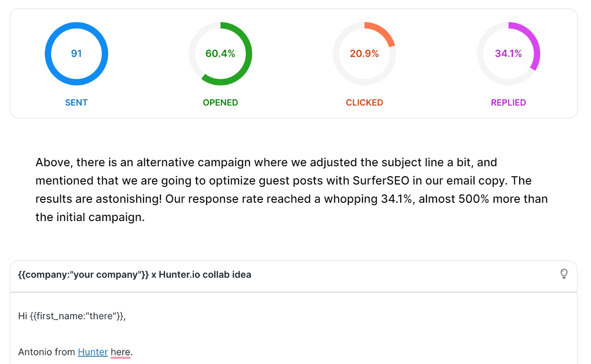This screenshot has height=364, width=591.
Task: Open the Hunter hyperlink in the email body
Action: 93,352
